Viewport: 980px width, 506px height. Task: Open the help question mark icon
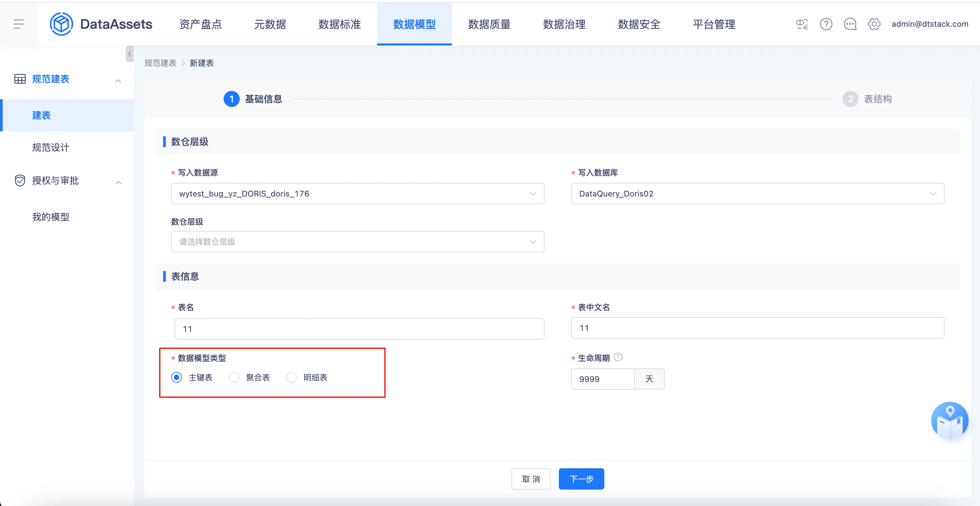click(x=826, y=24)
